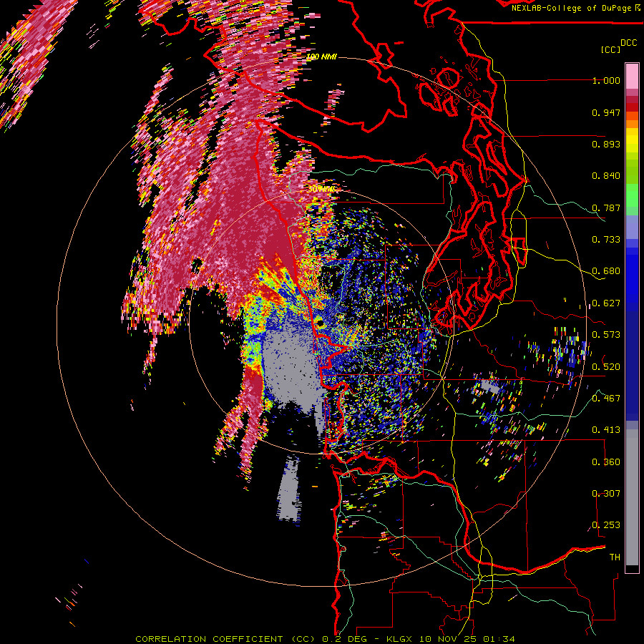Click the 0.253 color scale value
The height and width of the screenshot is (644, 644).
606,525
